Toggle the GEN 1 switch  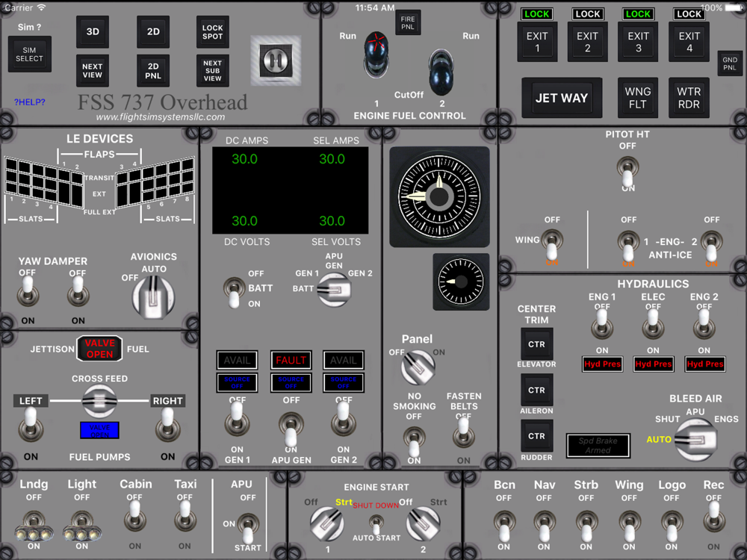coord(237,420)
